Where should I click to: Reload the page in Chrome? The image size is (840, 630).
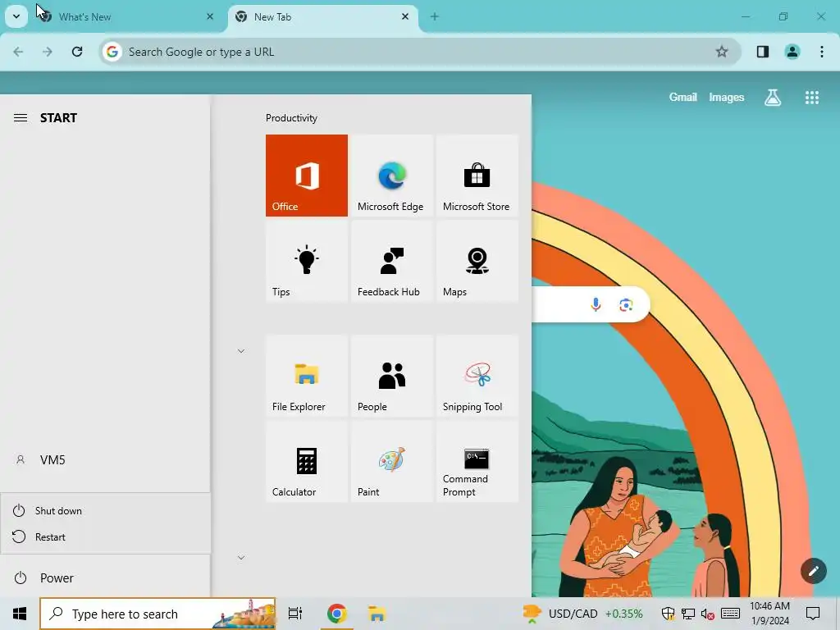pos(77,52)
